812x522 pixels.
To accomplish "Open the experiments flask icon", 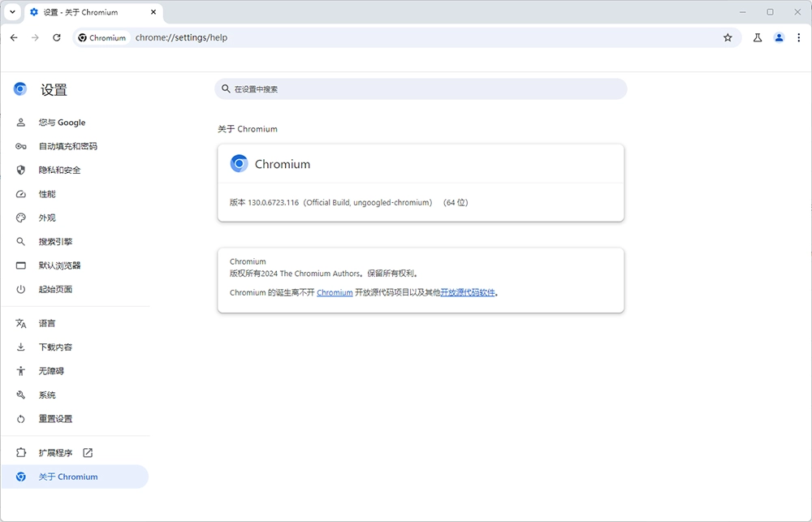I will pyautogui.click(x=757, y=38).
